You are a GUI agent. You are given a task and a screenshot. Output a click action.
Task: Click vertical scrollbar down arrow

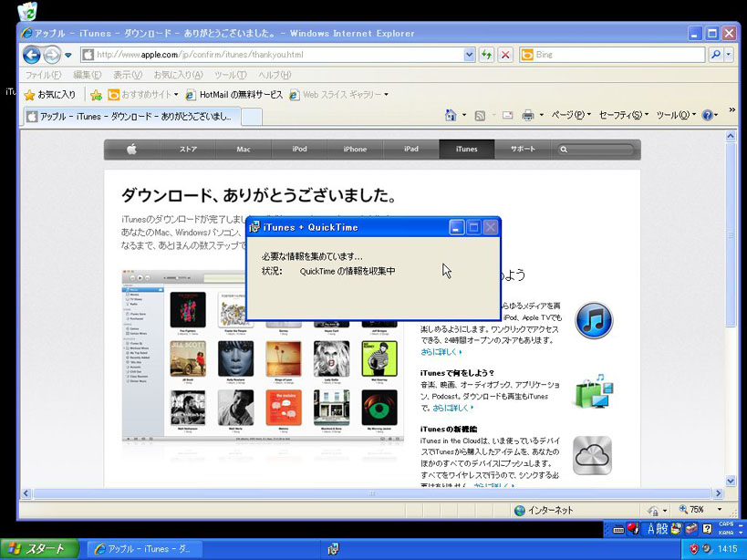pos(731,481)
